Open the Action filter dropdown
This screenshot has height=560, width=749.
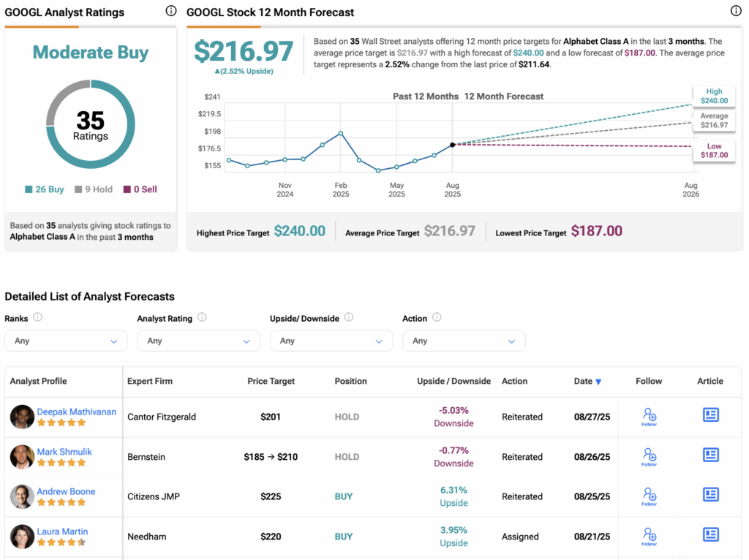(x=464, y=341)
